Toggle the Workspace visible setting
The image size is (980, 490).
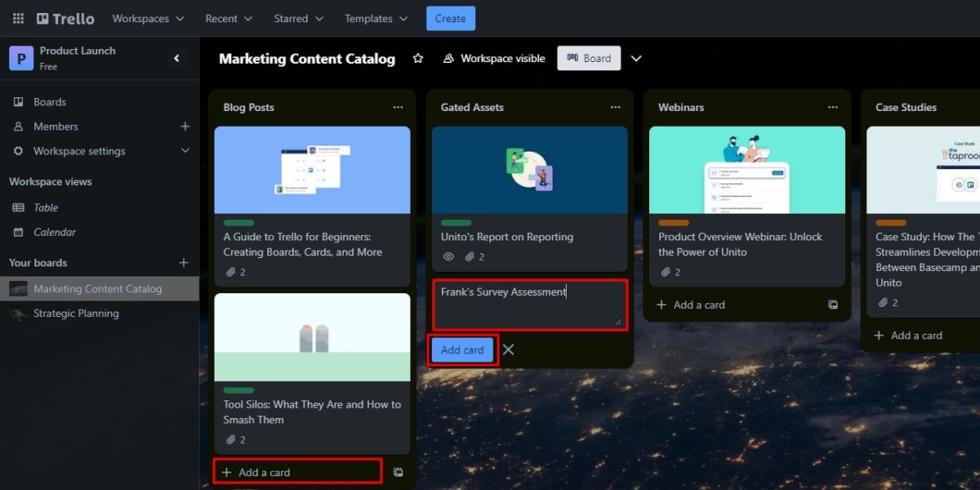(x=493, y=58)
